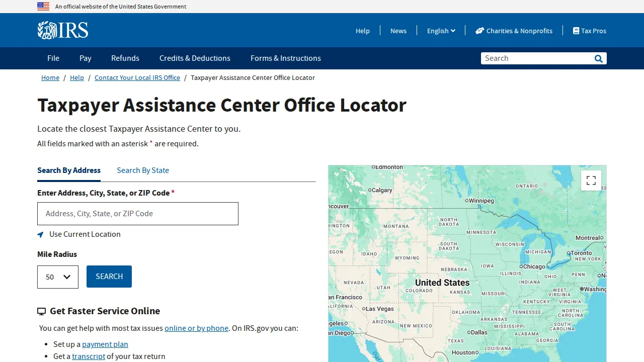This screenshot has width=644, height=362.
Task: Open the Forms & Instructions menu
Action: 286,58
